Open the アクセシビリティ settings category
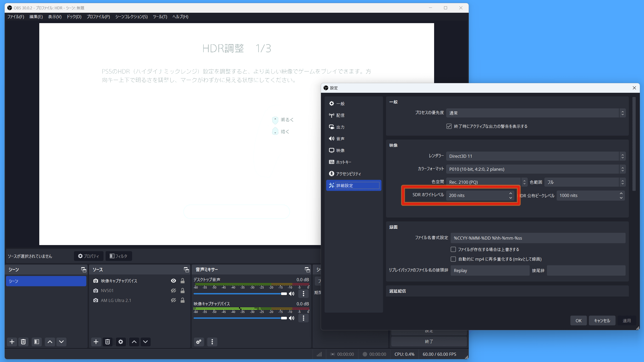 353,174
